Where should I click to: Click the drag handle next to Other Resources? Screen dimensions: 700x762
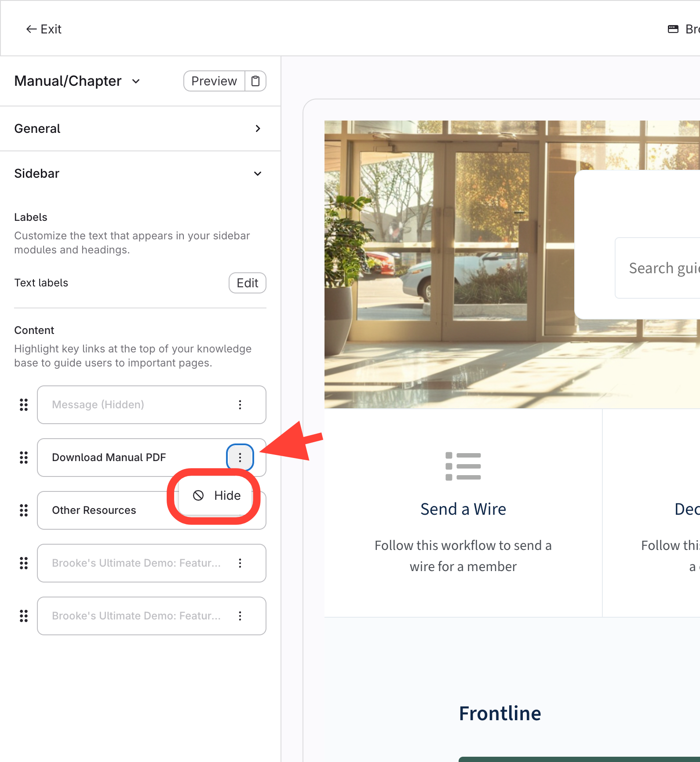[x=24, y=510]
